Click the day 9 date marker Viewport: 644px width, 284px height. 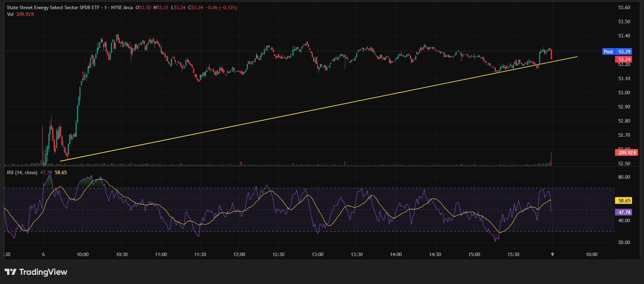click(x=553, y=254)
